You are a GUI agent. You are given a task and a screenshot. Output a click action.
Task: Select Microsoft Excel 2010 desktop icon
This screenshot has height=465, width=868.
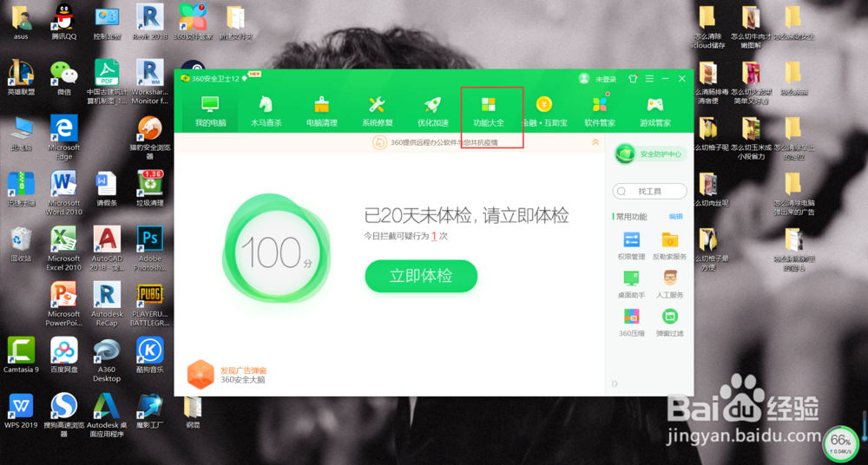coord(64,248)
